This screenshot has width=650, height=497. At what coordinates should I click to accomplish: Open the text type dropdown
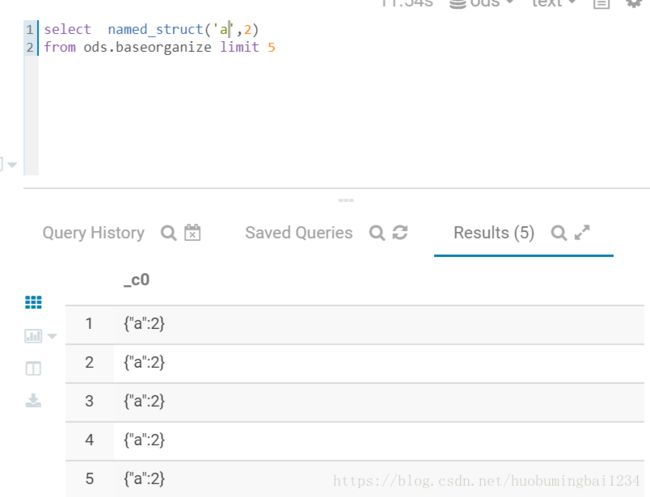click(554, 3)
